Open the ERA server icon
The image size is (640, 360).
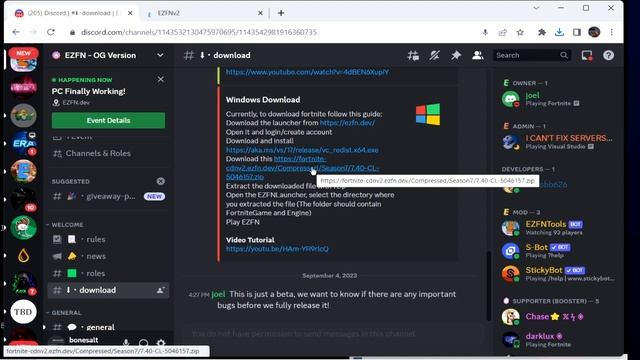coord(23,143)
